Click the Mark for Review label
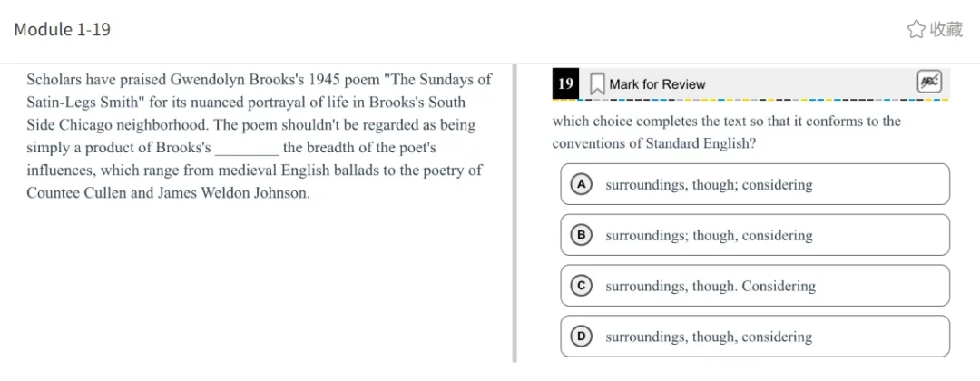Screen dimensions: 980x381 (657, 84)
